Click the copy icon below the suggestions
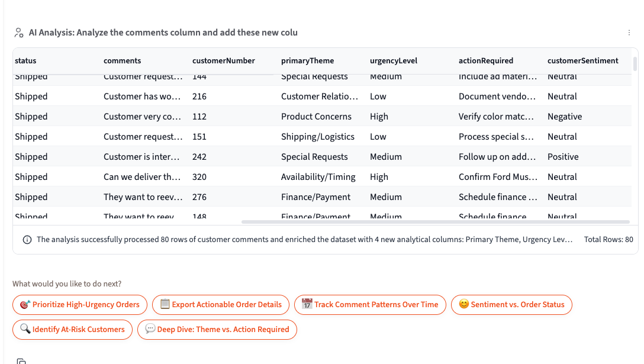The height and width of the screenshot is (364, 644). [21, 360]
